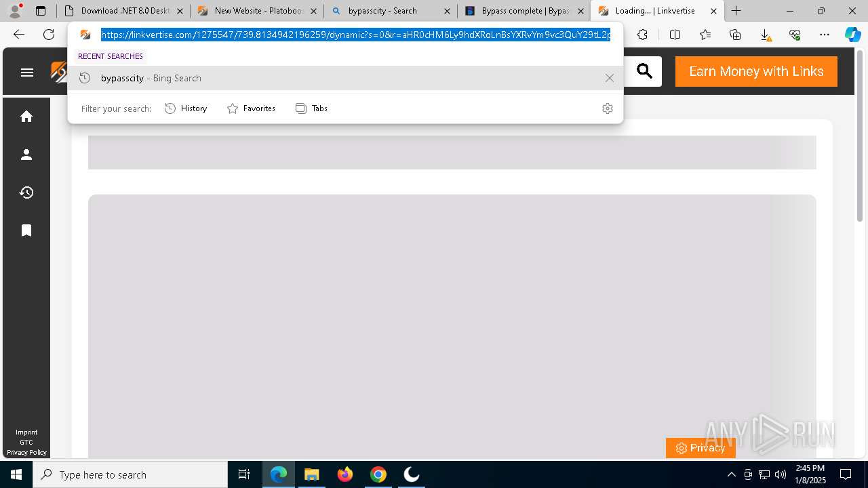The width and height of the screenshot is (868, 488).
Task: Open the Imprint link
Action: click(x=26, y=432)
